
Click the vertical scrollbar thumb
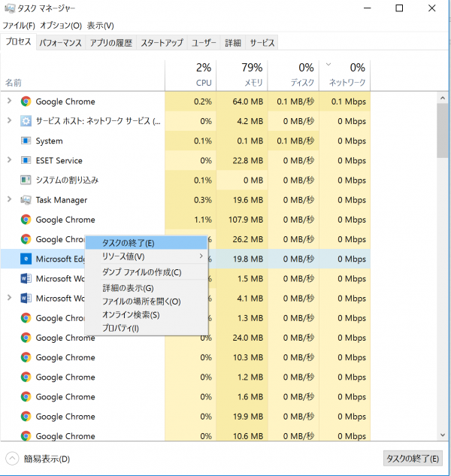coord(443,131)
